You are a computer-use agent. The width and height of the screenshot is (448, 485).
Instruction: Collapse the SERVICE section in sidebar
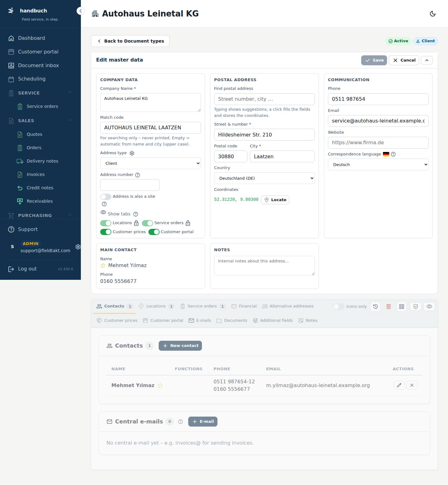[x=70, y=93]
